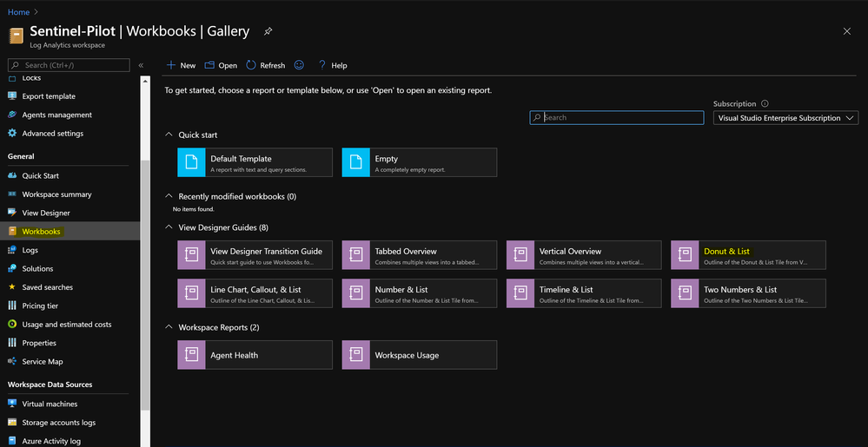Click the Usage and estimated costs icon
This screenshot has width=868, height=447.
tap(12, 325)
